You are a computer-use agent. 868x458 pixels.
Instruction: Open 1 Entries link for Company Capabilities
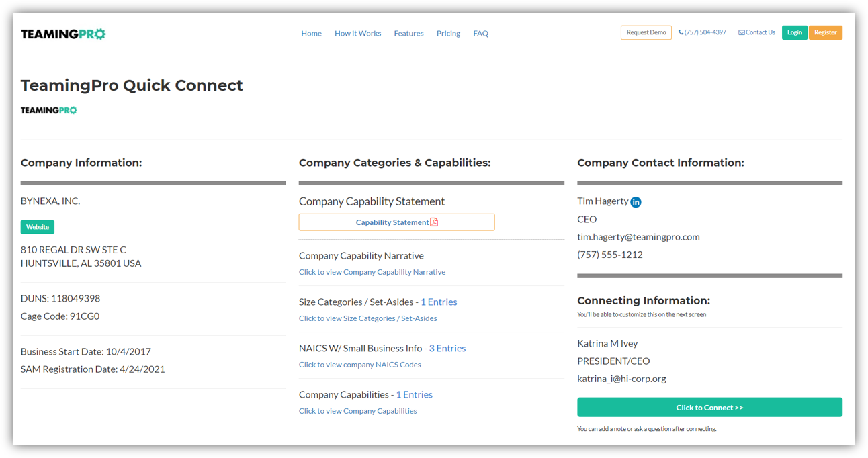click(414, 395)
